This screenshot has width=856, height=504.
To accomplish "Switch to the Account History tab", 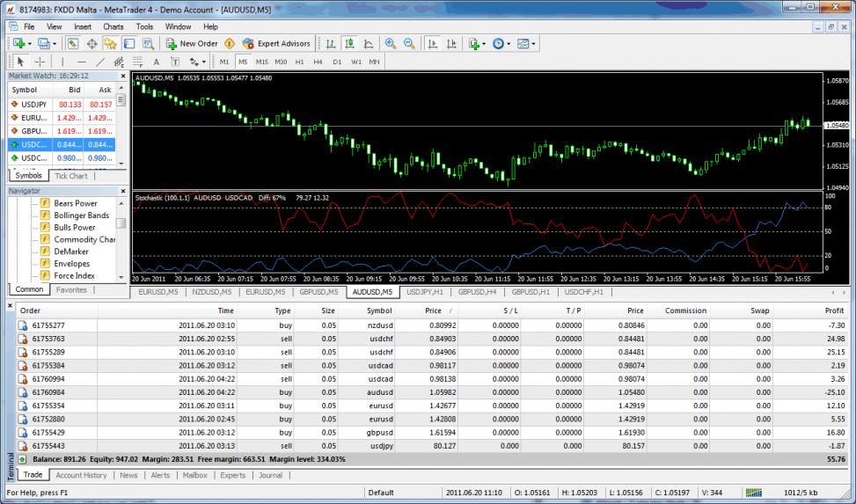I will [81, 475].
